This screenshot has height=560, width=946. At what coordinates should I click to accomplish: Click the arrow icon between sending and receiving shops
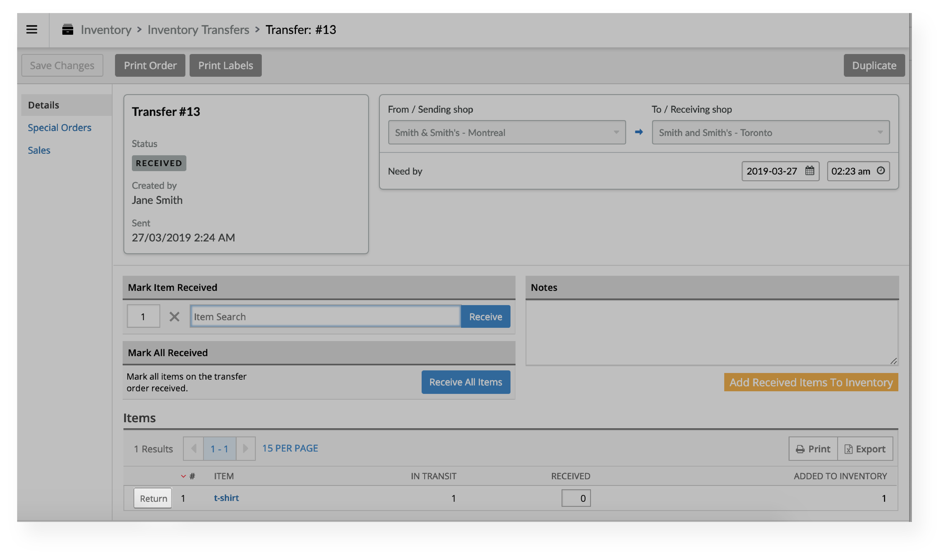638,132
